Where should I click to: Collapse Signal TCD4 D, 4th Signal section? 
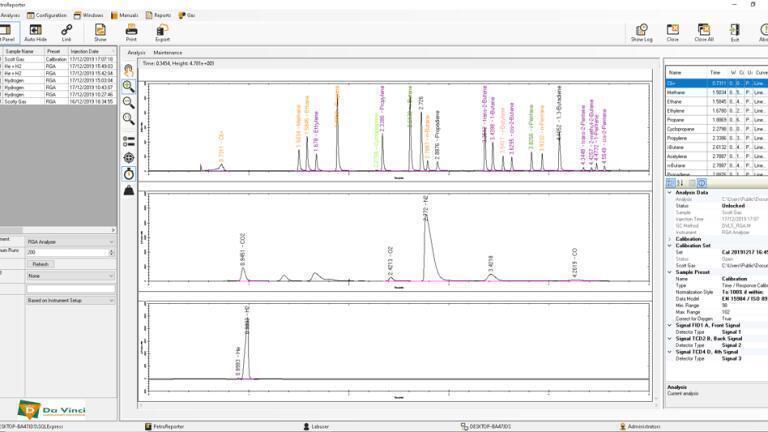pyautogui.click(x=670, y=352)
